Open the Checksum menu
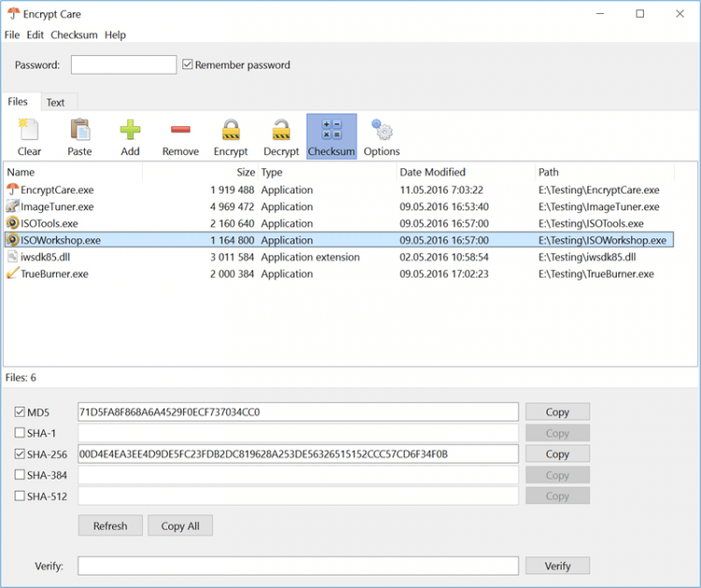The image size is (701, 588). pos(74,35)
